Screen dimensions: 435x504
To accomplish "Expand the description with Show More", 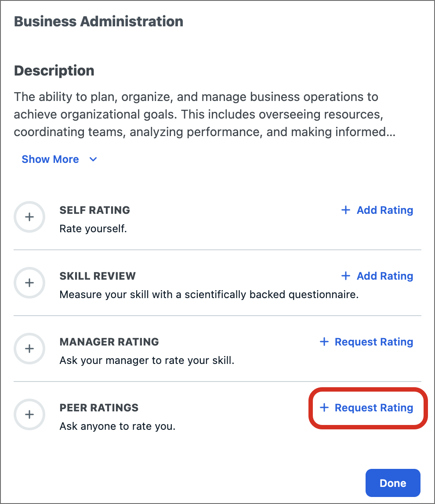I will [51, 159].
